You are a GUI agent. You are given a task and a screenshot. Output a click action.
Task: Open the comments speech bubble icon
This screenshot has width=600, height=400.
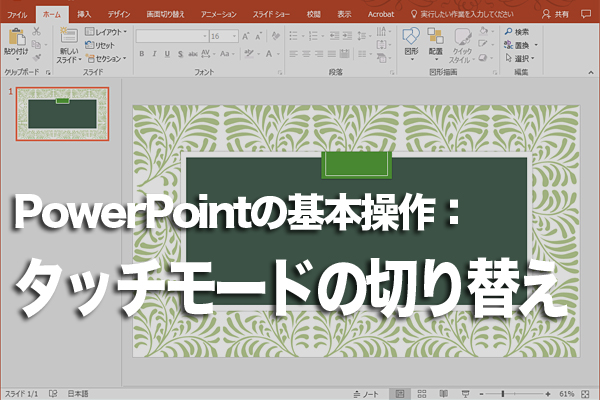[x=585, y=14]
